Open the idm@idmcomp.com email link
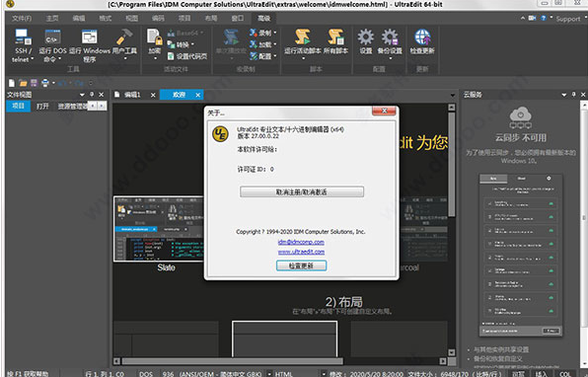This screenshot has width=588, height=377. (x=301, y=242)
